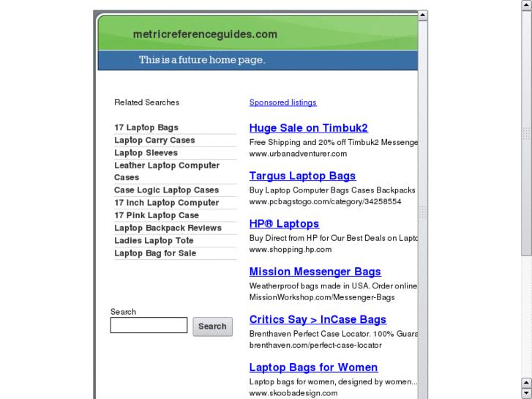Click metricreferenceguides.com header title
Screen dimensions: 532x399
point(205,34)
